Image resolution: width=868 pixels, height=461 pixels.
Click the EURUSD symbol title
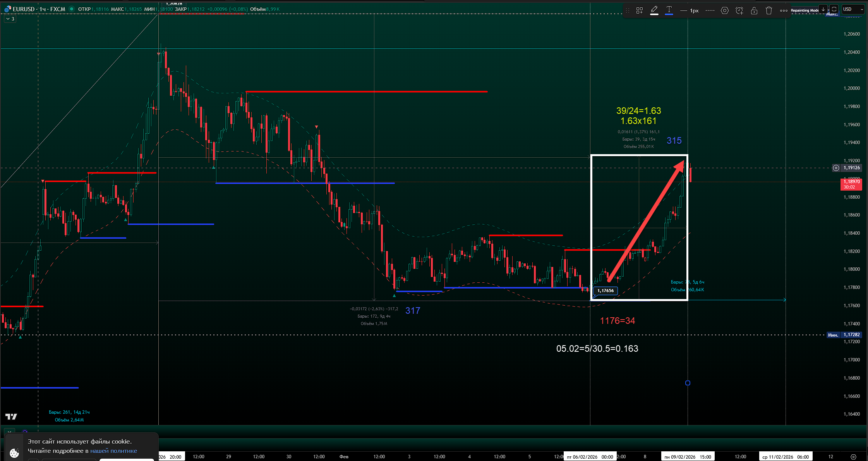tap(23, 9)
